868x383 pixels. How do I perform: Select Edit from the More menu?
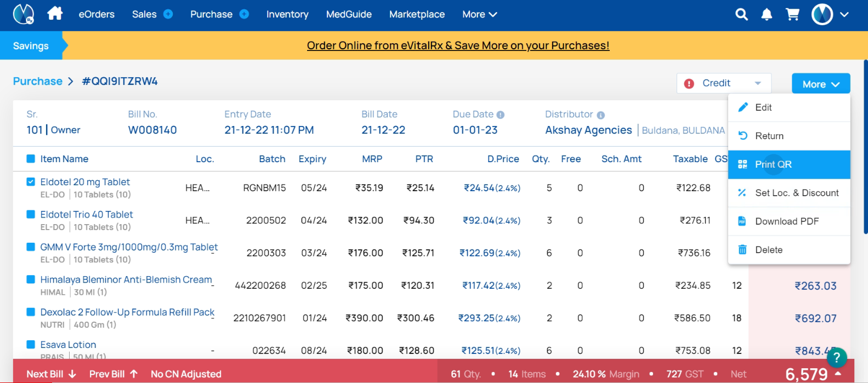pos(789,107)
